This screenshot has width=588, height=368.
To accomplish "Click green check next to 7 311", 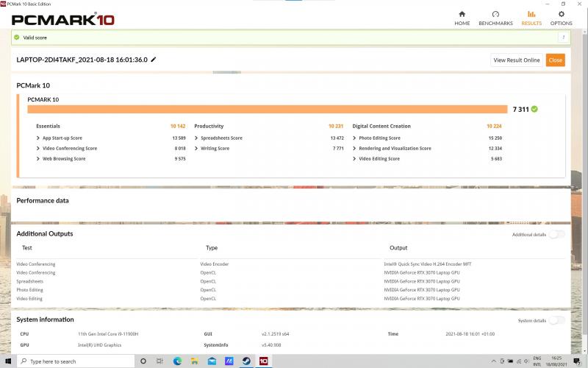I will (534, 109).
